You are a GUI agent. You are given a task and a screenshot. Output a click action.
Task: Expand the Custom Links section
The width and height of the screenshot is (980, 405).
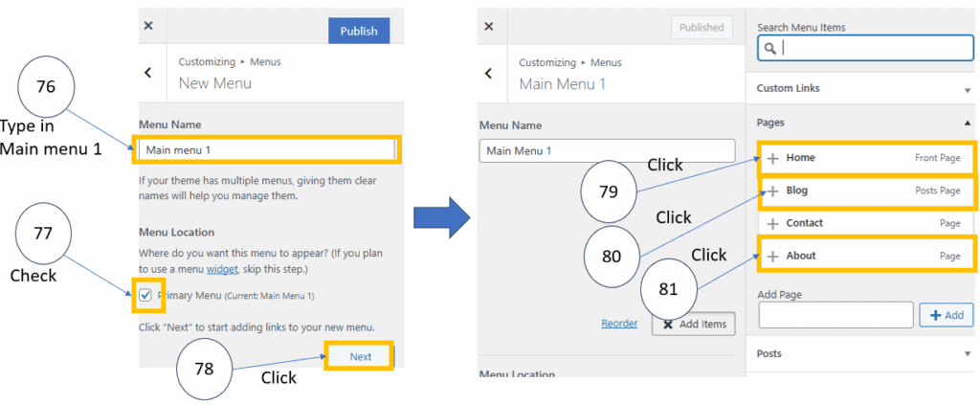tap(967, 89)
